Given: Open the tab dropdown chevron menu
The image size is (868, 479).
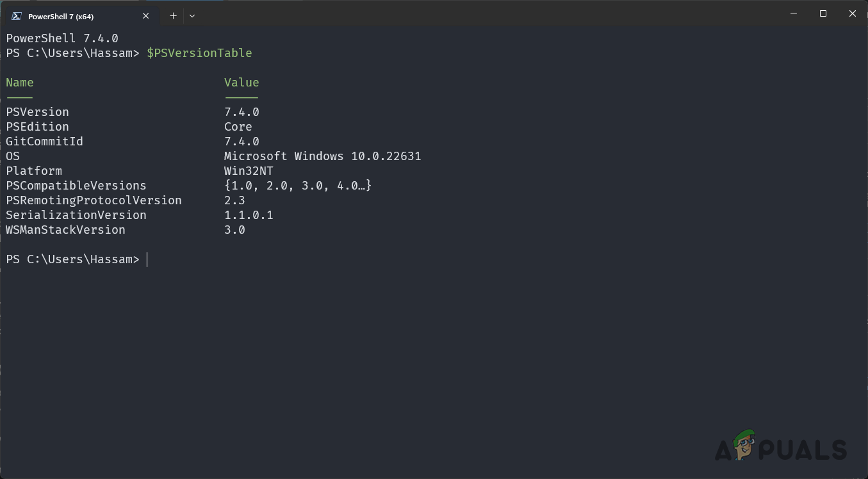Looking at the screenshot, I should point(192,15).
